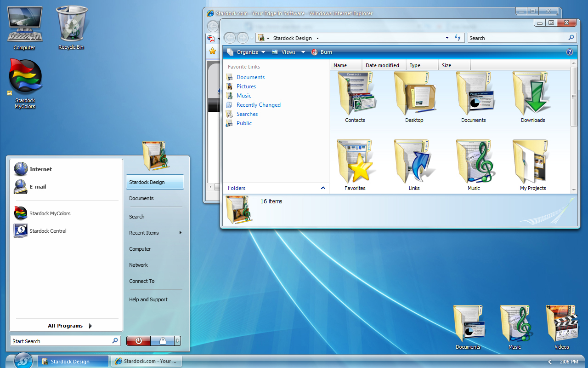Click the Explorer Back arrow button
The width and height of the screenshot is (588, 368).
230,38
